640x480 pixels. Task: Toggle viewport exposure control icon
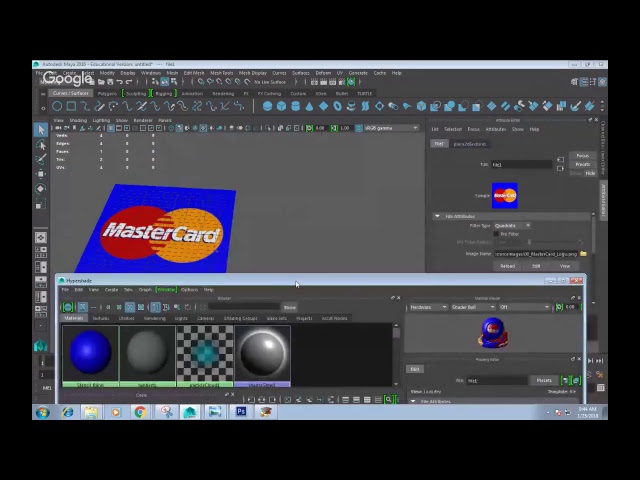pyautogui.click(x=310, y=128)
